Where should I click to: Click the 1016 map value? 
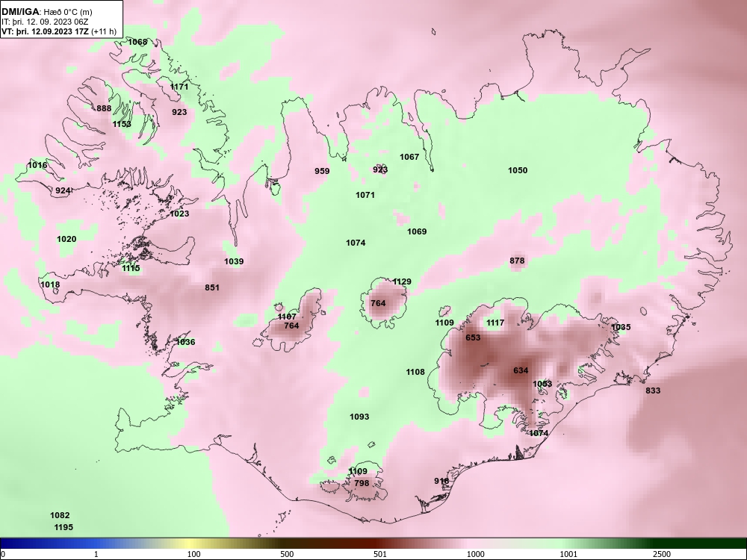[37, 165]
